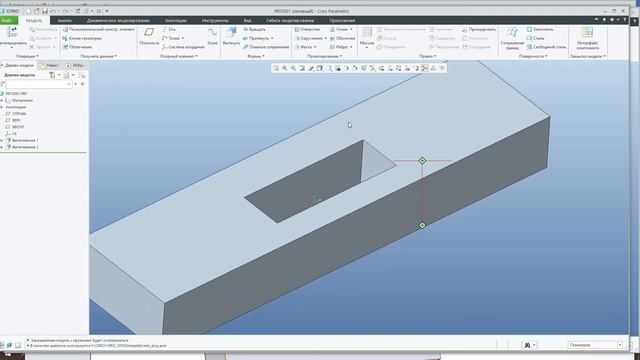This screenshot has width=640, height=360.
Task: Select the ВЕРХ datum plane in tree
Action: coord(13,120)
